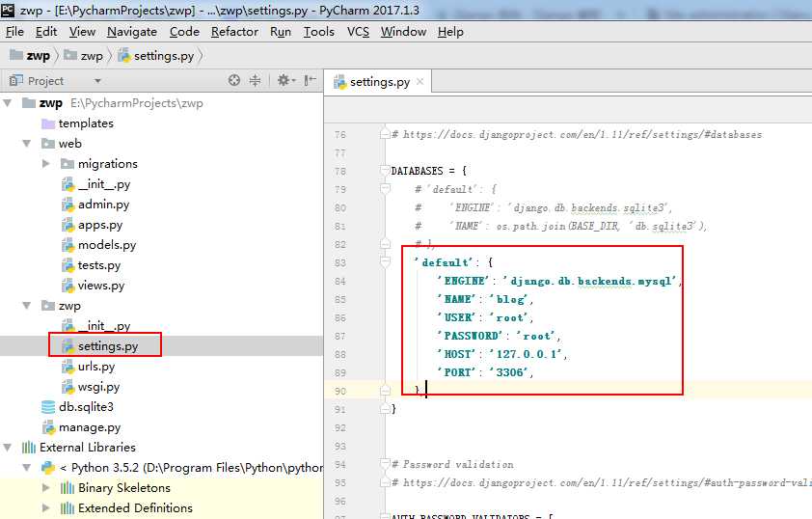
Task: Select db.sqlite3 in the tree
Action: tap(78, 406)
